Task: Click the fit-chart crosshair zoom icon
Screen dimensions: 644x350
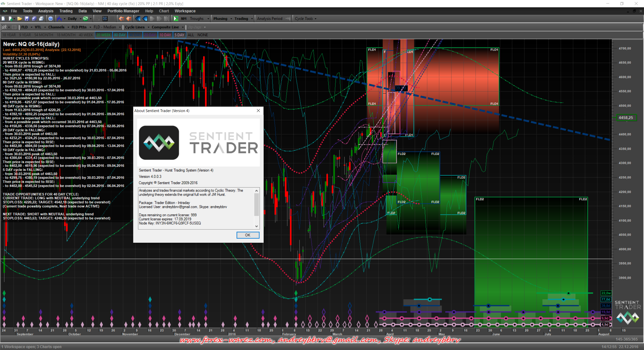Action: [105, 19]
